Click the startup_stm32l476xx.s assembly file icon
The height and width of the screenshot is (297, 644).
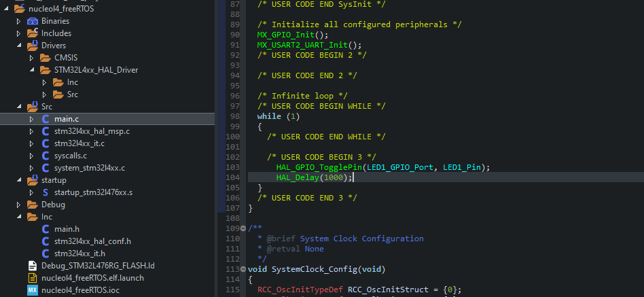pos(46,192)
